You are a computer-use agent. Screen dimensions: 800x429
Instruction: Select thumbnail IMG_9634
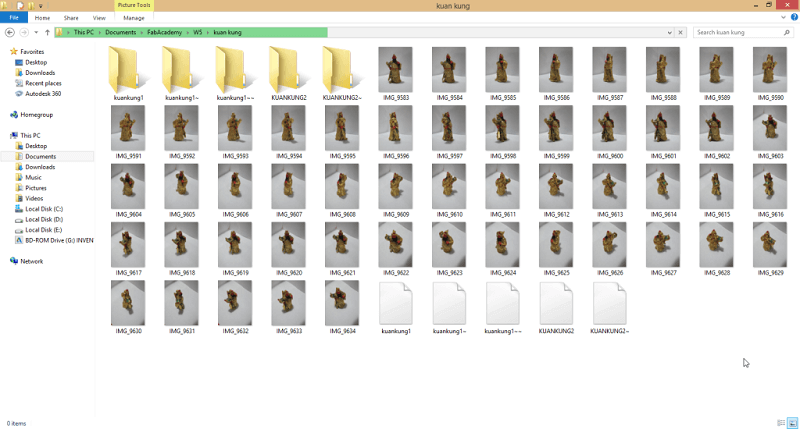[x=342, y=307]
